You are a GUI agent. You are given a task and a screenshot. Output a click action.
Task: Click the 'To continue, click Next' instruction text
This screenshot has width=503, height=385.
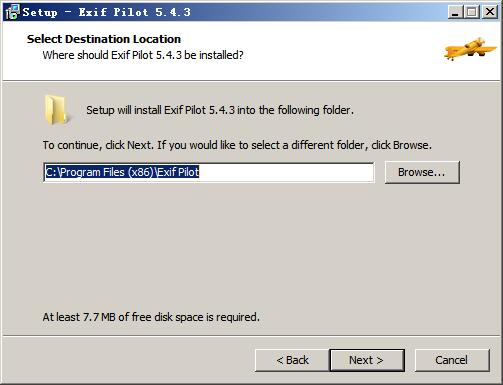coord(237,145)
